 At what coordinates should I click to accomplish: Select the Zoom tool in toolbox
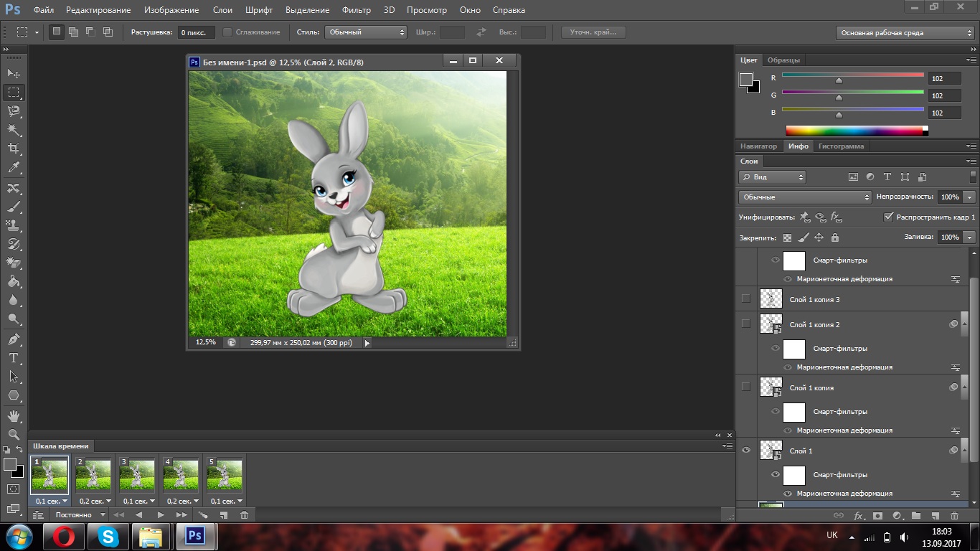14,435
